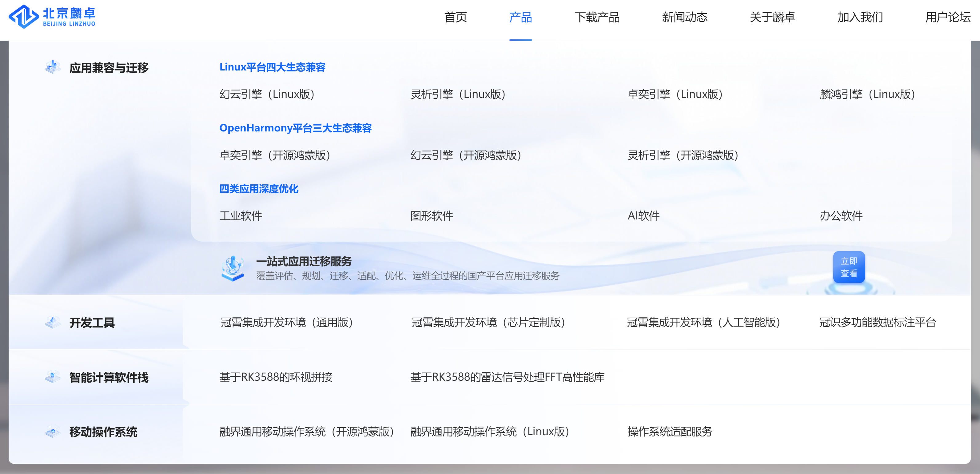Open Linux平台四大生态兼容 section link
Screen dimensions: 980x474
(x=273, y=67)
